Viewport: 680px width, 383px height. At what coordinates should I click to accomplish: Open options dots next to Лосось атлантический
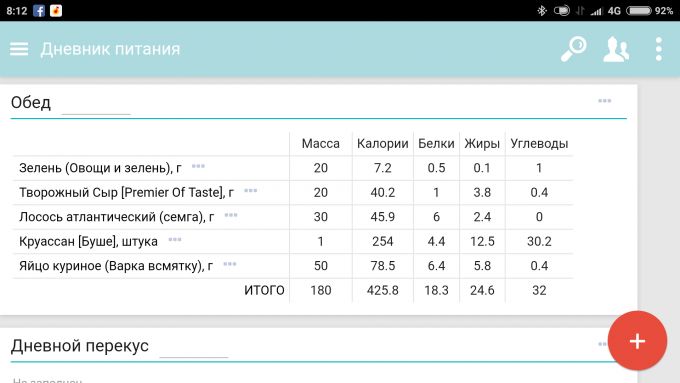click(x=231, y=215)
